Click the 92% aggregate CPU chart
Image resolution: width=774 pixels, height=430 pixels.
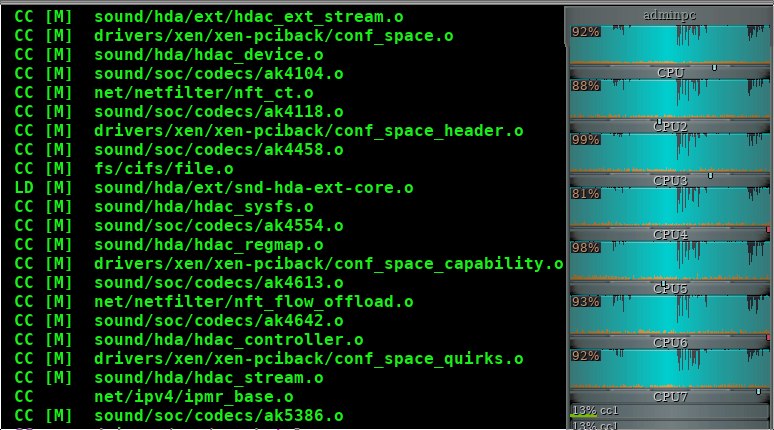[x=670, y=44]
